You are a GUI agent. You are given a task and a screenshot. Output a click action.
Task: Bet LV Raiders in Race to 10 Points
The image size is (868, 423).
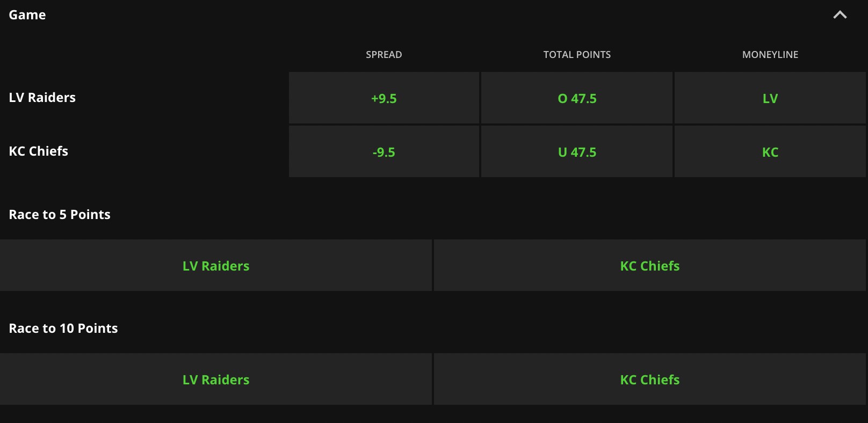point(216,380)
